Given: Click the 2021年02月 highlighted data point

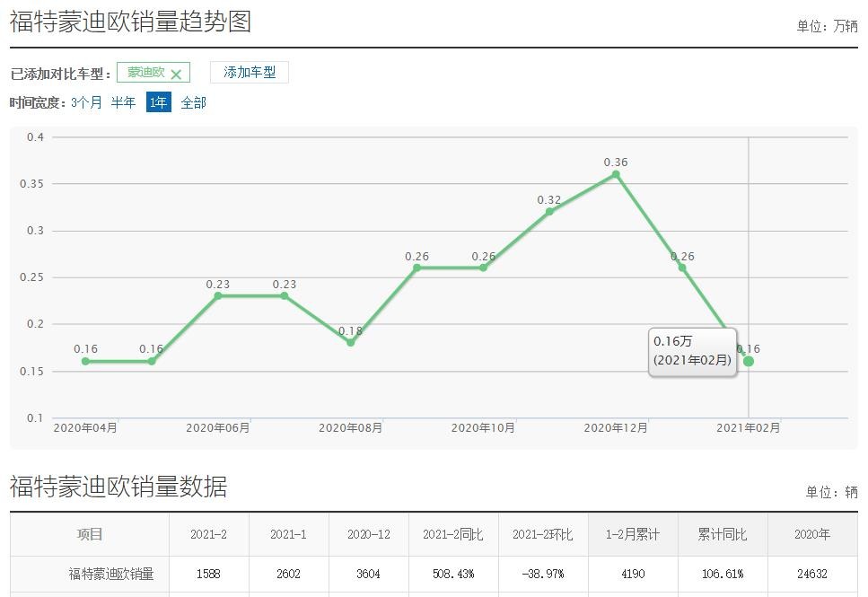Looking at the screenshot, I should click(749, 361).
